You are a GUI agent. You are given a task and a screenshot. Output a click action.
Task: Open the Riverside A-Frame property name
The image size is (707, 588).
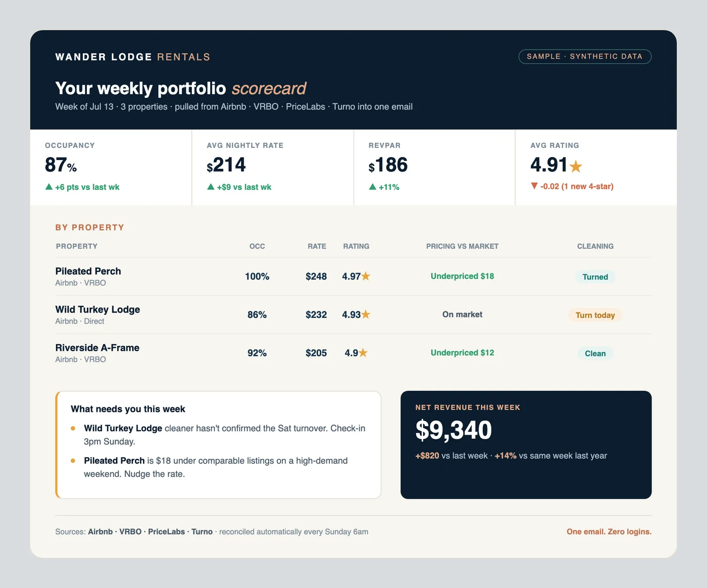click(x=97, y=348)
